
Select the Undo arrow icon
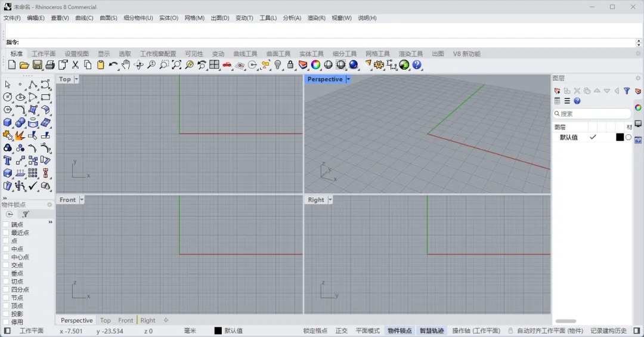[113, 65]
